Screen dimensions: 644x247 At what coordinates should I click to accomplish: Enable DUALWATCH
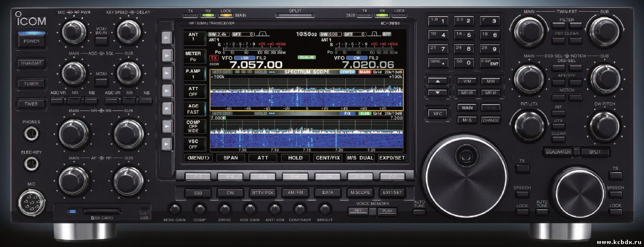[x=558, y=152]
